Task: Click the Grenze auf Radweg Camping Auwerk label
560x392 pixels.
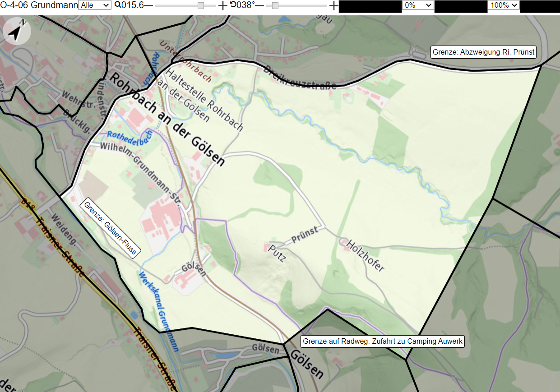Action: (x=383, y=341)
